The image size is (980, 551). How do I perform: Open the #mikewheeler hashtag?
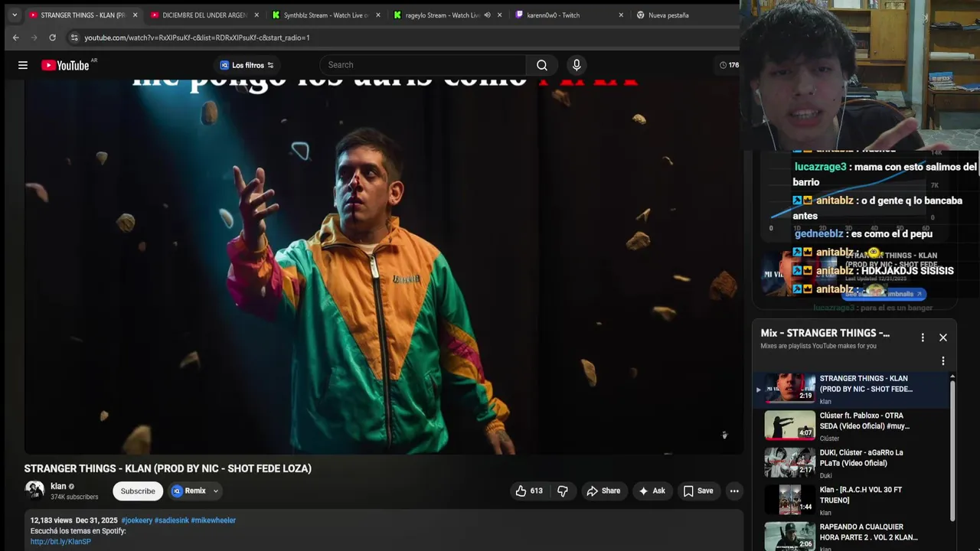(x=214, y=520)
